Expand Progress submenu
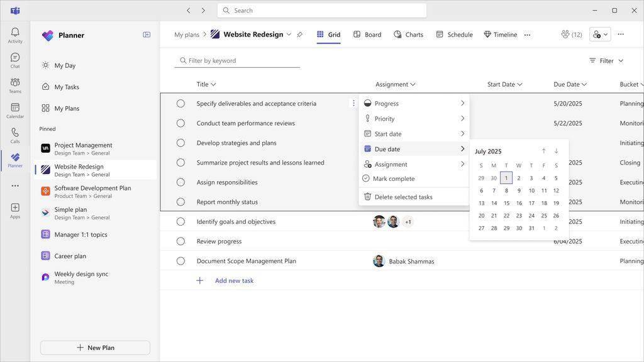This screenshot has height=362, width=644. (414, 104)
